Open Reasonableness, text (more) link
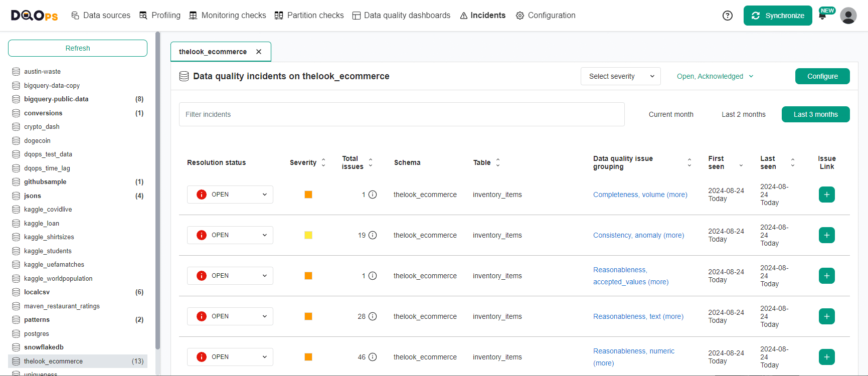 (x=638, y=316)
